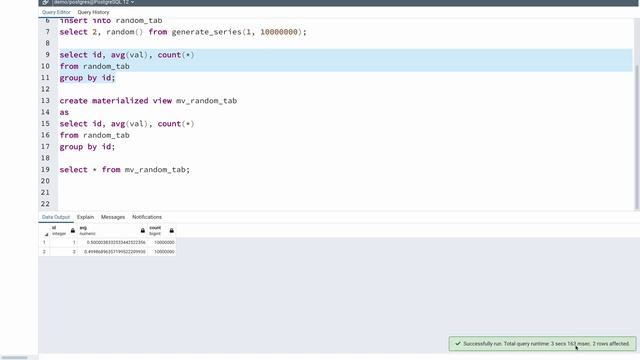Click id cell with value 2

(64, 252)
